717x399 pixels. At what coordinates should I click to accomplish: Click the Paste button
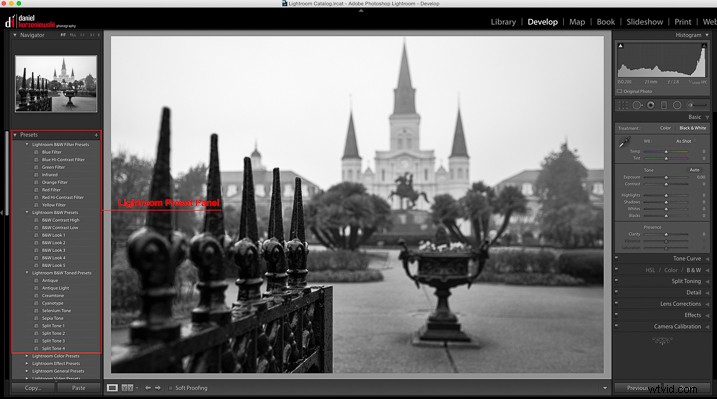(78, 388)
